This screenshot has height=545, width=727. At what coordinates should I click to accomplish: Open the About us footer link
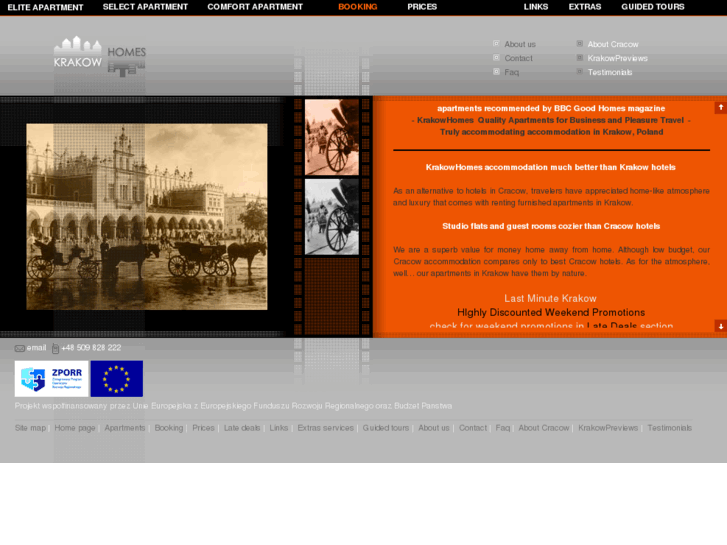tap(434, 428)
